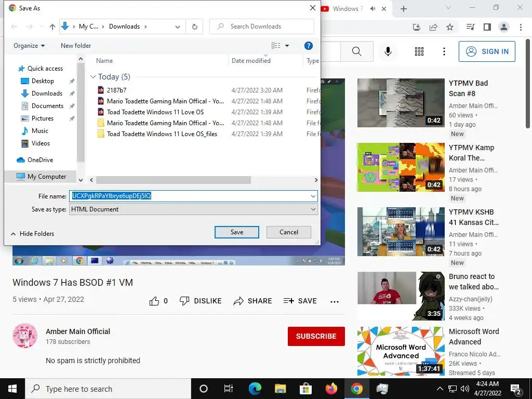Click SHARE under the video
This screenshot has height=399, width=532.
(253, 301)
